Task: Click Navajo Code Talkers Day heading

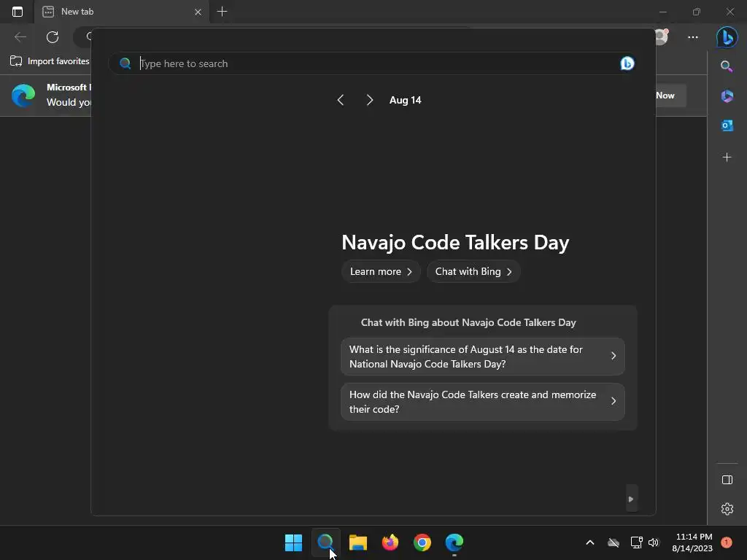Action: point(455,242)
